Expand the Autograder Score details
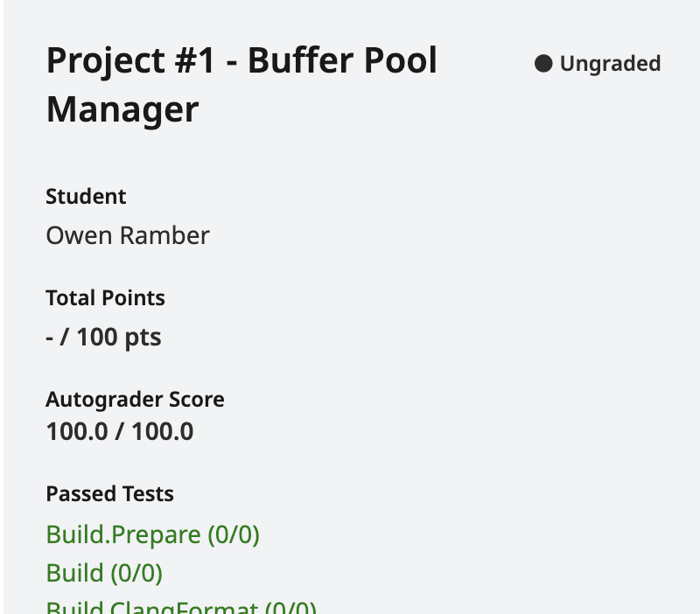Viewport: 700px width, 614px height. coord(135,399)
